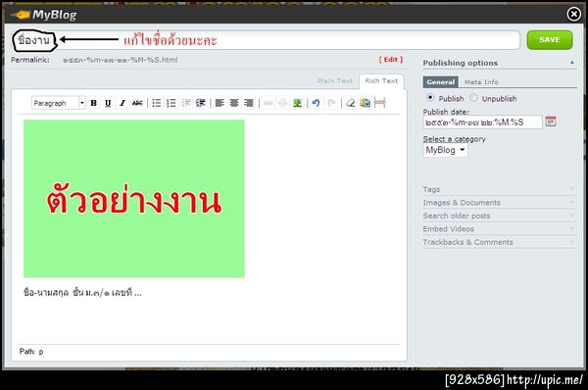Click the paragraph text below the image
The image size is (588, 390).
[x=82, y=292]
